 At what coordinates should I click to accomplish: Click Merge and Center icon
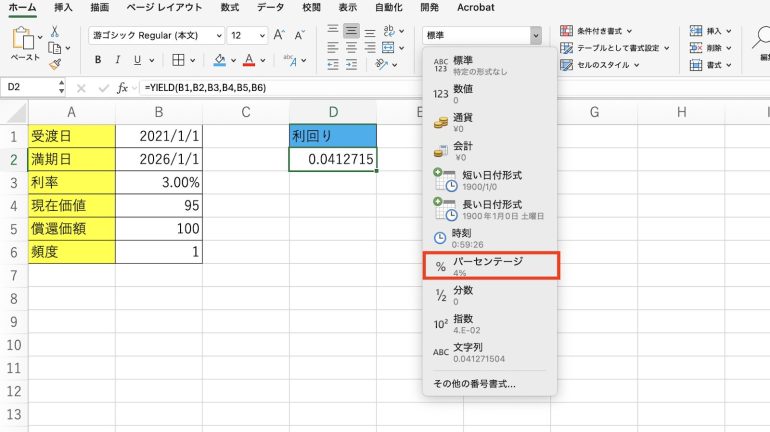pyautogui.click(x=388, y=48)
